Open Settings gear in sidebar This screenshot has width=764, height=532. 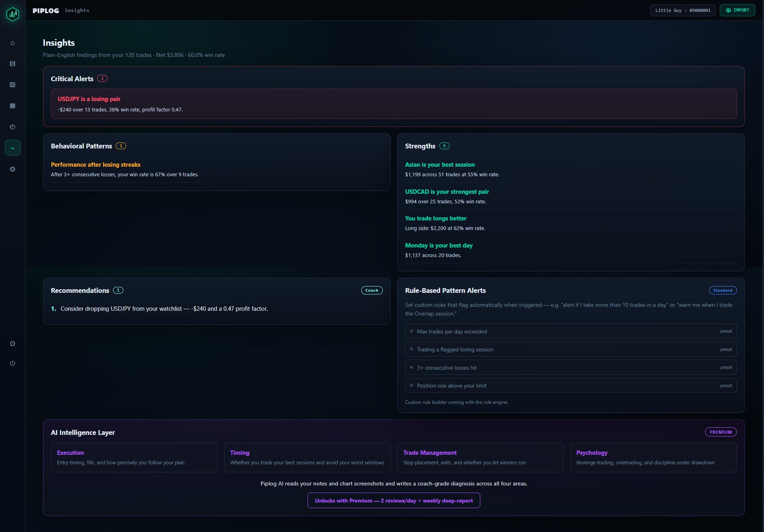click(x=13, y=344)
